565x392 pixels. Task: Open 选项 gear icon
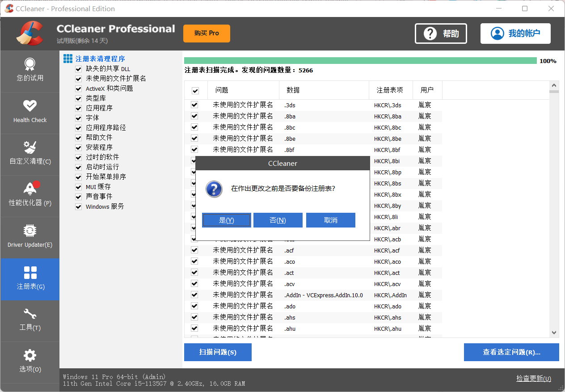click(x=30, y=356)
